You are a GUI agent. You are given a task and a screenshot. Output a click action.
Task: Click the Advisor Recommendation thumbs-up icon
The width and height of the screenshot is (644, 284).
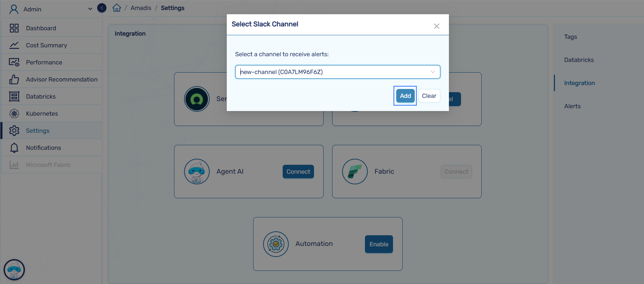pyautogui.click(x=14, y=79)
